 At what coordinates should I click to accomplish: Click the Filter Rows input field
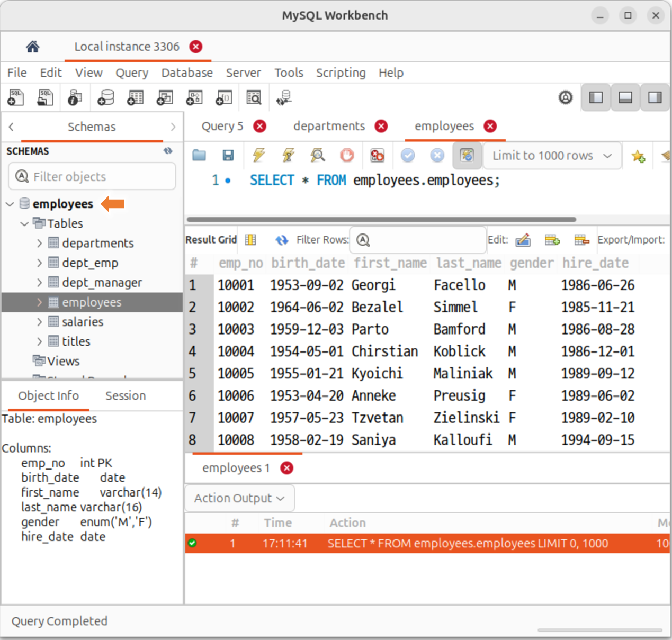pyautogui.click(x=418, y=240)
